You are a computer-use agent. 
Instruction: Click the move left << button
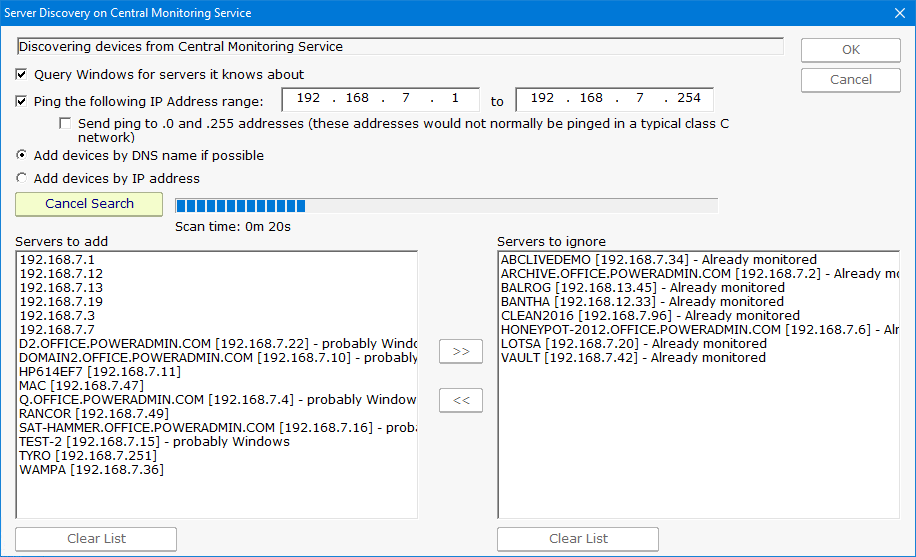pyautogui.click(x=460, y=400)
